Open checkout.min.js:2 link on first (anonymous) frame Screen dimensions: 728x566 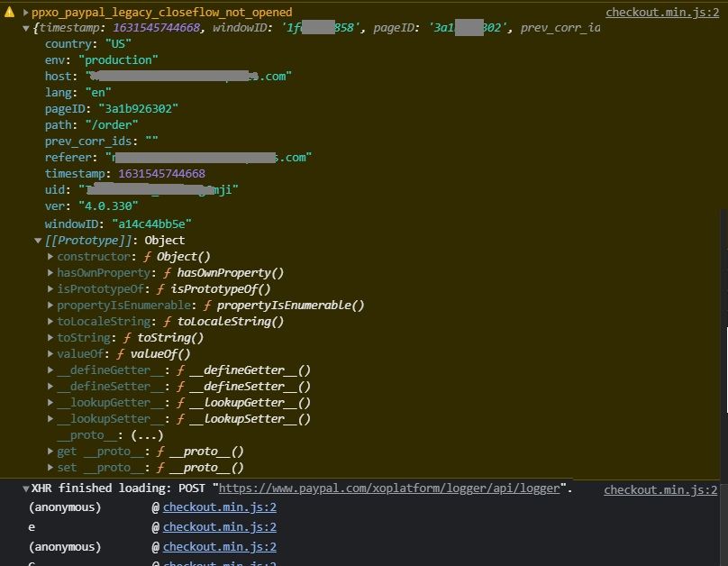click(x=220, y=507)
